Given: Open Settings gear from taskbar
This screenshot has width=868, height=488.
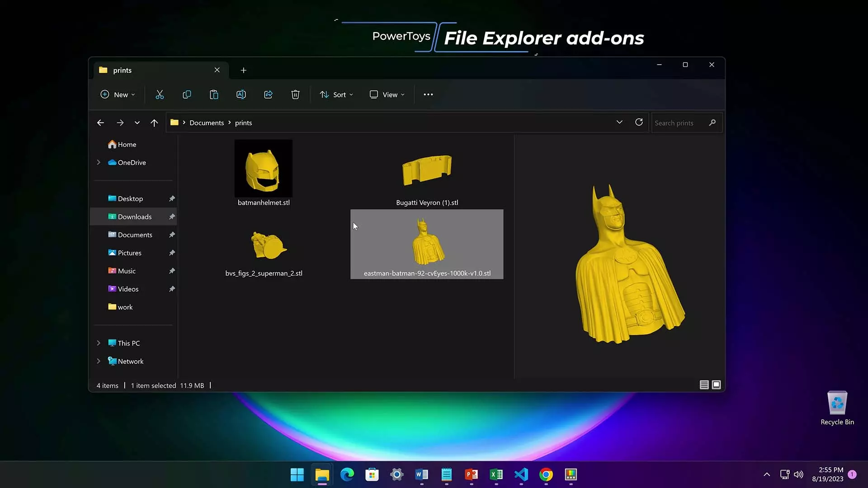Looking at the screenshot, I should tap(397, 474).
